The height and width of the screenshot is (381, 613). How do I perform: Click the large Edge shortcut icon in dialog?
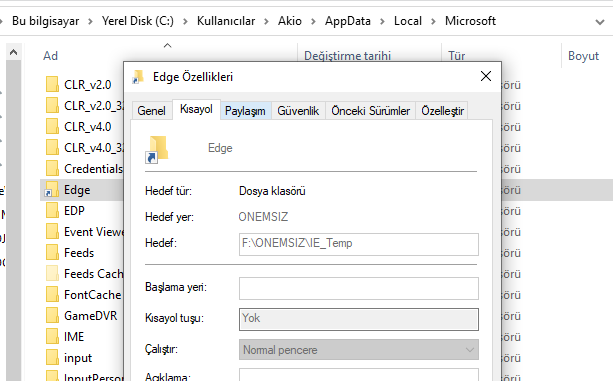coord(157,149)
